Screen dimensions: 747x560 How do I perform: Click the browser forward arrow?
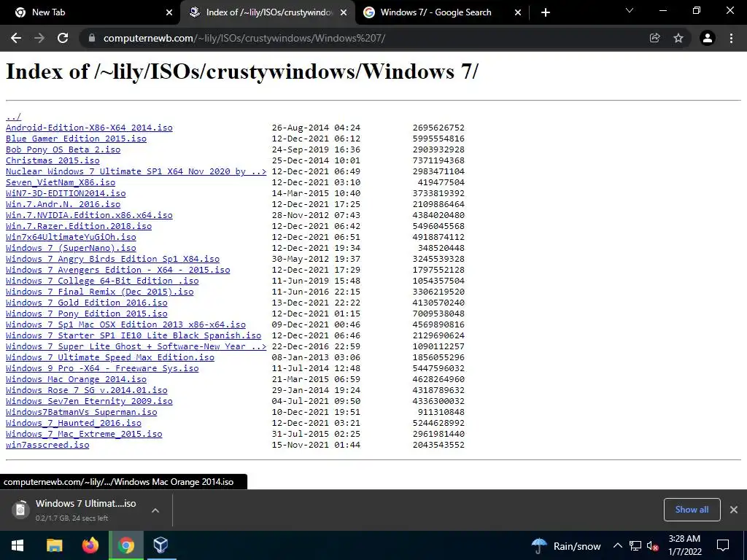point(39,38)
